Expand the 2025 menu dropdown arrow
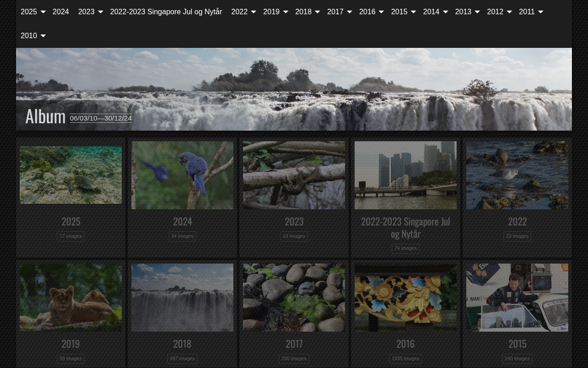Image resolution: width=588 pixels, height=368 pixels. point(43,12)
